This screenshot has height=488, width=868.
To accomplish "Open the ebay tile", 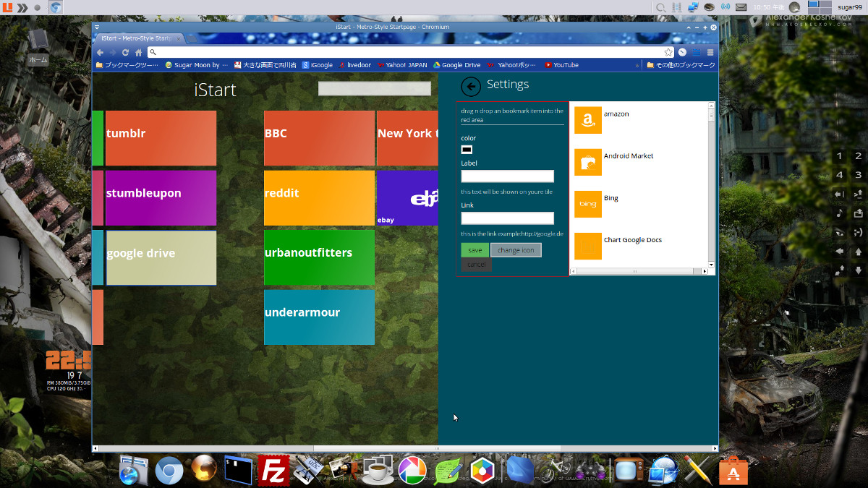I will (407, 197).
